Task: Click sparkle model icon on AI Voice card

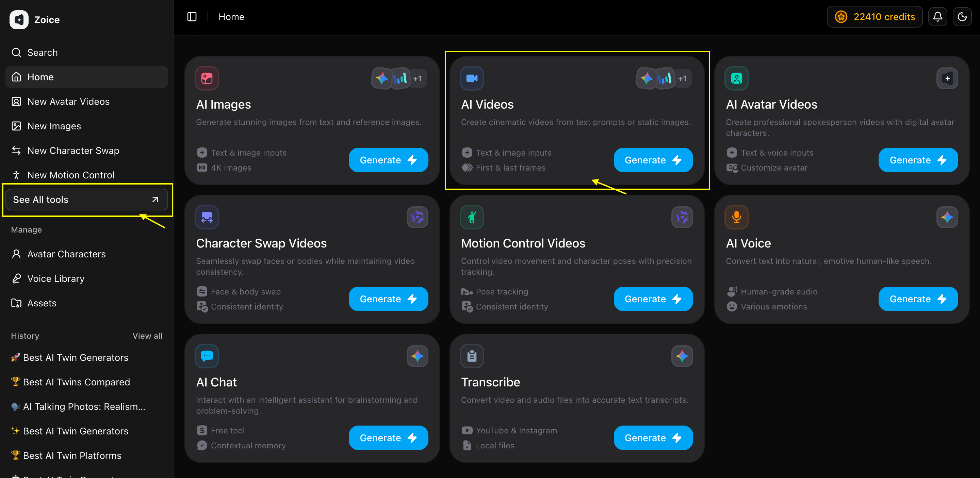Action: pyautogui.click(x=947, y=217)
